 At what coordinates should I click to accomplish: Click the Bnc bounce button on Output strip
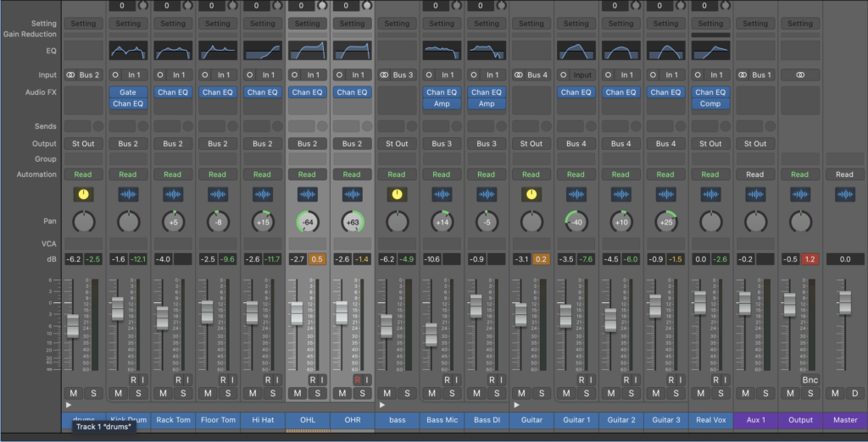(810, 379)
